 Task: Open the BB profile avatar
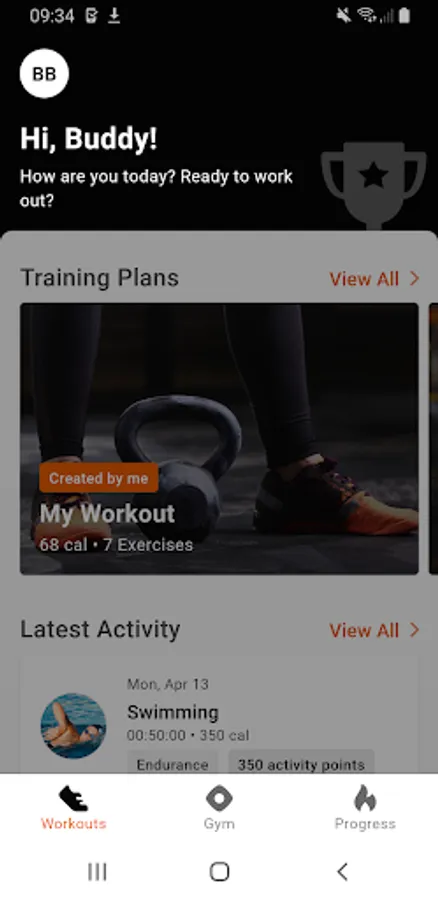(44, 73)
